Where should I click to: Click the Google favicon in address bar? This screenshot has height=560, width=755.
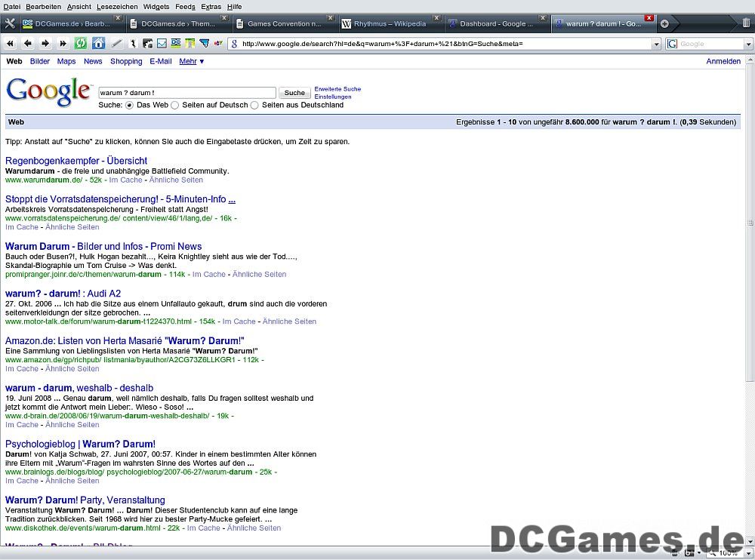click(x=235, y=44)
